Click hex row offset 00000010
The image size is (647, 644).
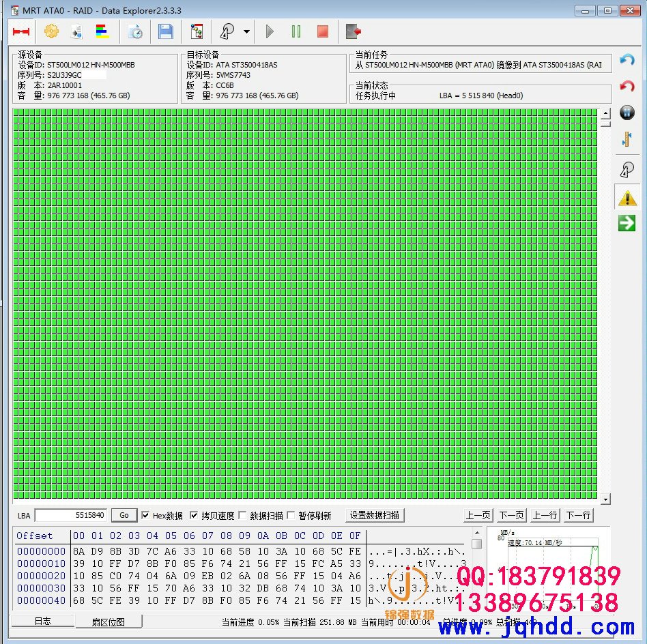41,563
